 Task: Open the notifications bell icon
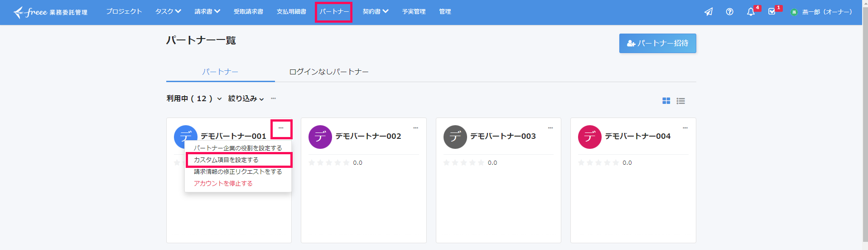point(751,12)
